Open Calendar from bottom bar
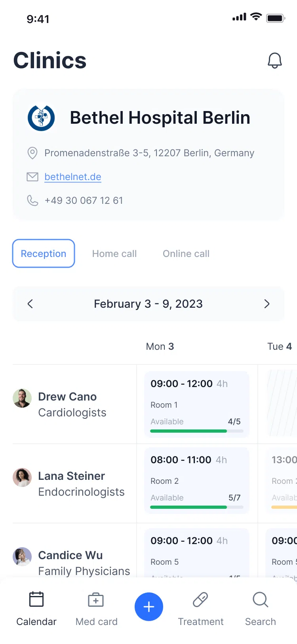Viewport: 297px width, 644px height. (x=36, y=609)
